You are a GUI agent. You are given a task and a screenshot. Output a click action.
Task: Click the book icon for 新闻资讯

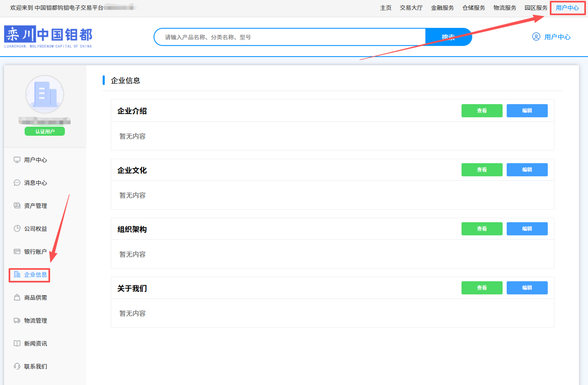coord(17,343)
